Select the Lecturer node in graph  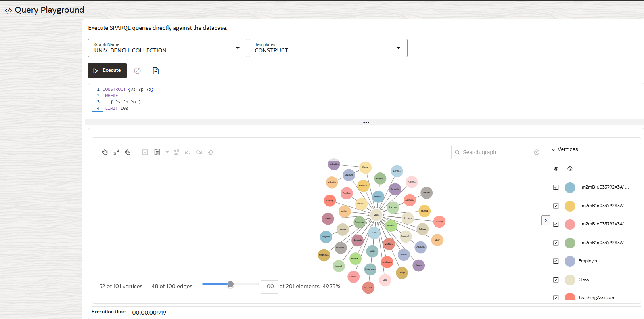point(393,207)
